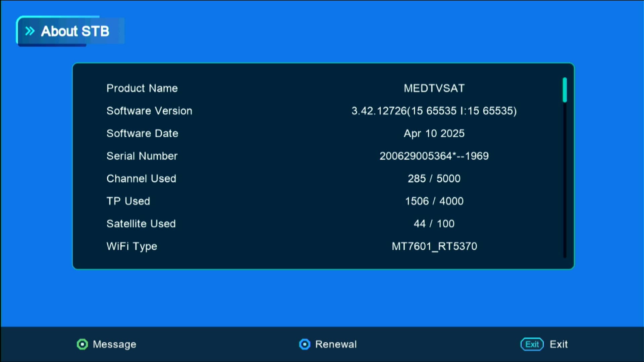The image size is (644, 362).
Task: Click the Message label text
Action: (x=115, y=344)
